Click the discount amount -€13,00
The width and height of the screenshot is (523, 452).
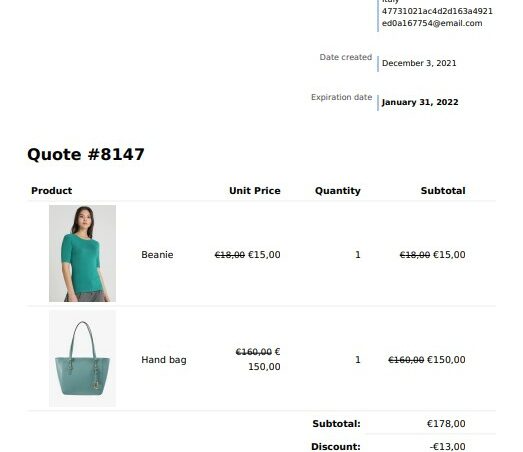(x=448, y=447)
